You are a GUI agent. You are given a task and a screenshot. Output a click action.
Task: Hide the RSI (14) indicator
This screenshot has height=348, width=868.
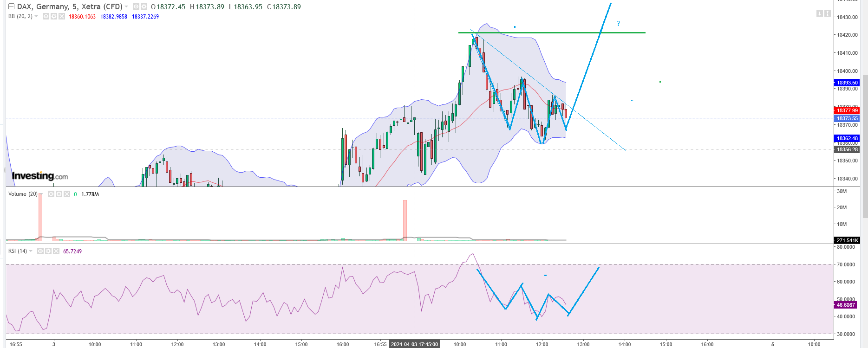click(x=40, y=251)
